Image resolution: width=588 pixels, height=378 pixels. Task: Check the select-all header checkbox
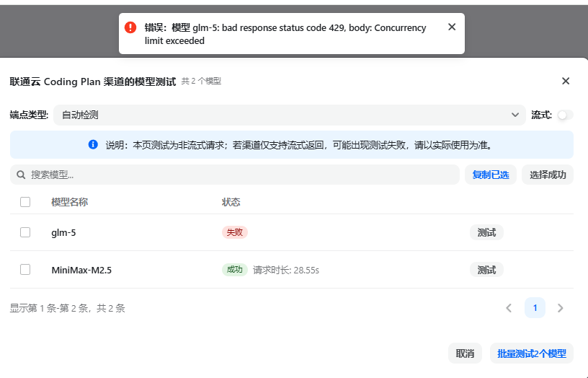[25, 202]
